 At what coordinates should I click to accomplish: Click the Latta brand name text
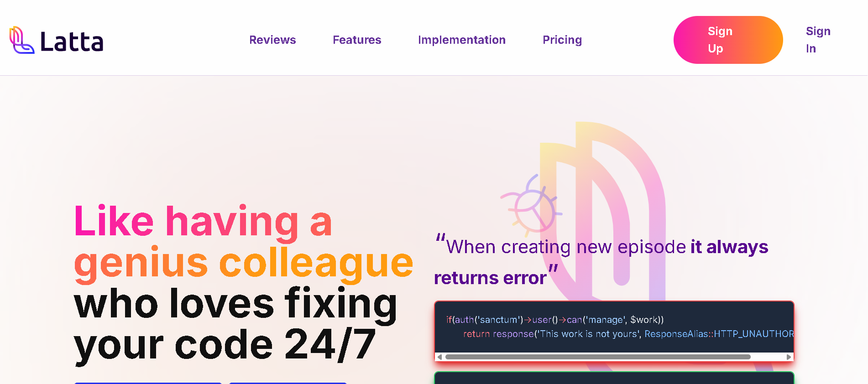(x=72, y=42)
